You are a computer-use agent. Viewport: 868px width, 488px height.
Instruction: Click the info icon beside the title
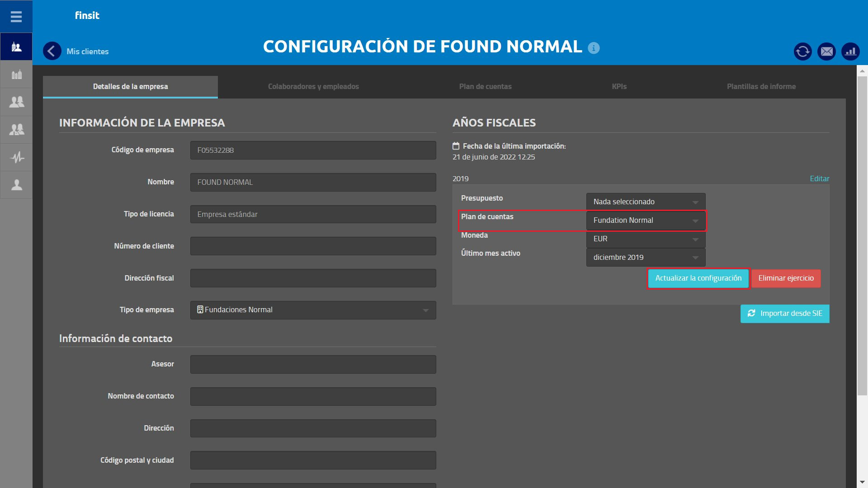594,48
